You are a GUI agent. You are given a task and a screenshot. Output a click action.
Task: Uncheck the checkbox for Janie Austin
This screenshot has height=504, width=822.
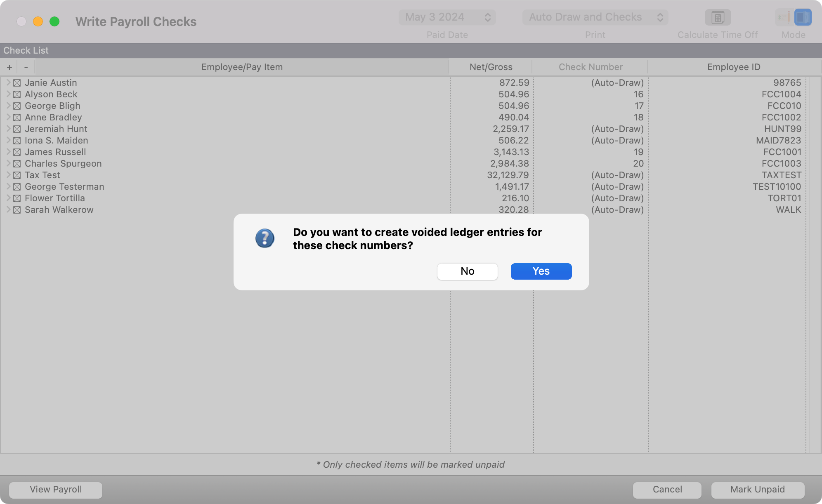coord(17,83)
